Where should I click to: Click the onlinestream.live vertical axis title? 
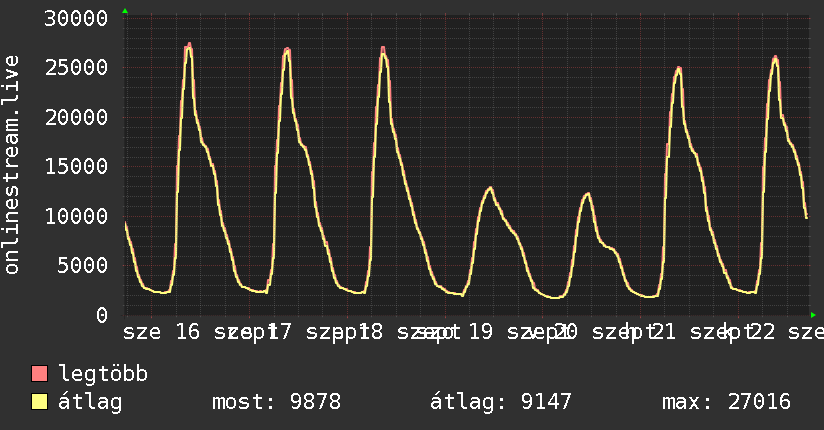tap(11, 165)
